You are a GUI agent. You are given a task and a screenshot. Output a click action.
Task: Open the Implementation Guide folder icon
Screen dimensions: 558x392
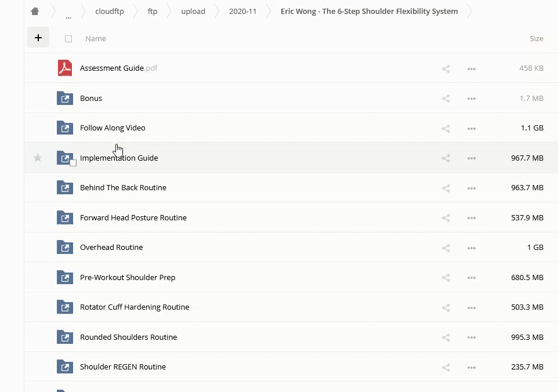click(65, 158)
